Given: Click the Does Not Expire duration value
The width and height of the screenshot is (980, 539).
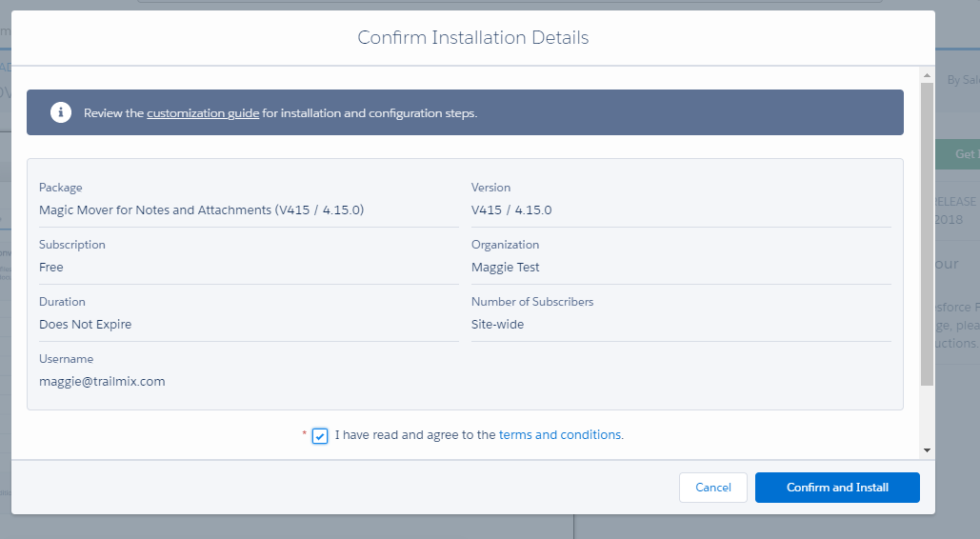Looking at the screenshot, I should (85, 325).
